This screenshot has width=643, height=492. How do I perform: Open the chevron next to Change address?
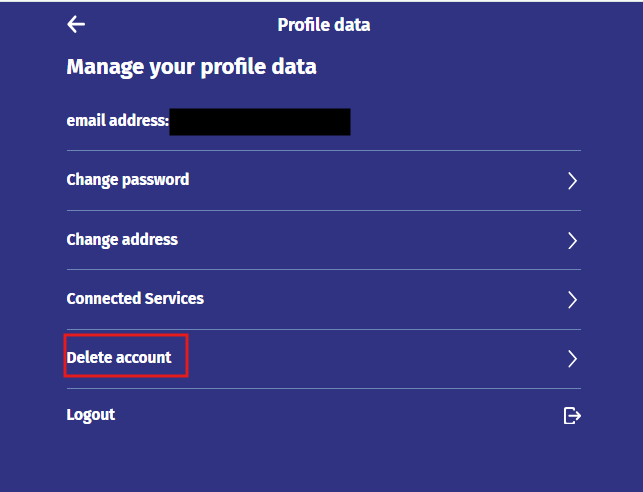(x=572, y=241)
